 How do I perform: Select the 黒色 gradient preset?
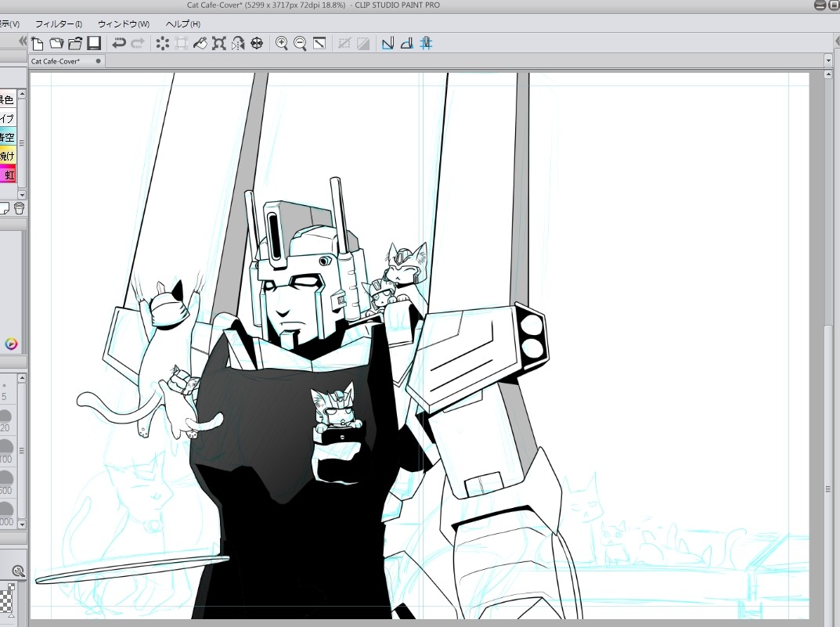pyautogui.click(x=8, y=100)
